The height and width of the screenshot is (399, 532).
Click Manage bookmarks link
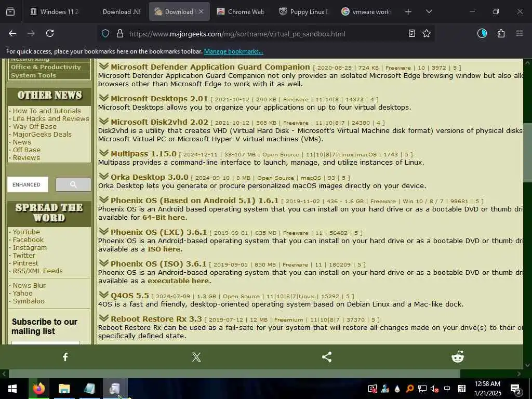(x=233, y=51)
